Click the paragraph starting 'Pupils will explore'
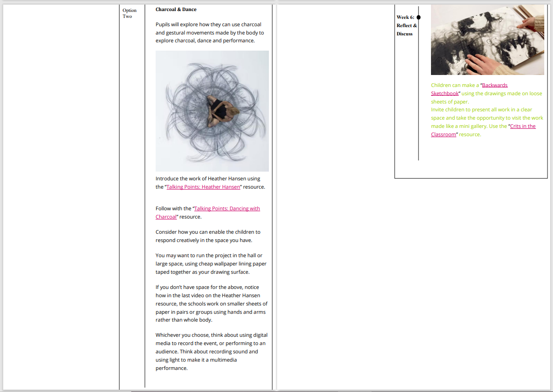The height and width of the screenshot is (392, 553). [x=210, y=33]
